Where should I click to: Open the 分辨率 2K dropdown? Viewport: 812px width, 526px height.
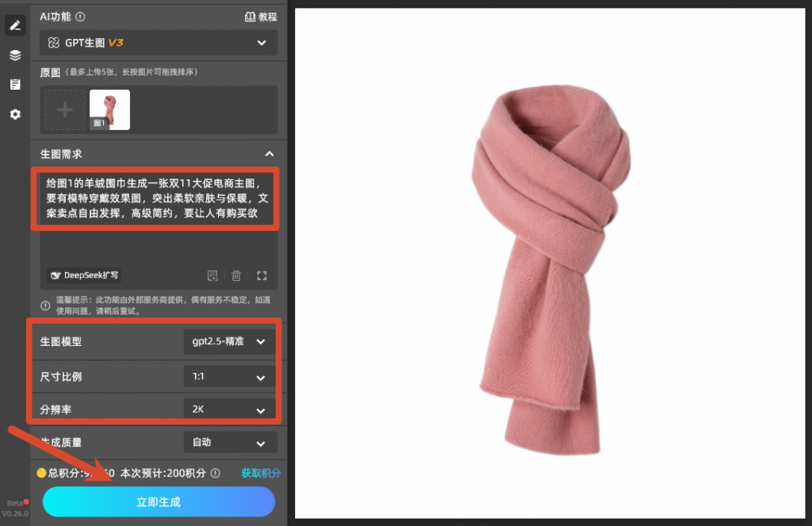pos(229,409)
